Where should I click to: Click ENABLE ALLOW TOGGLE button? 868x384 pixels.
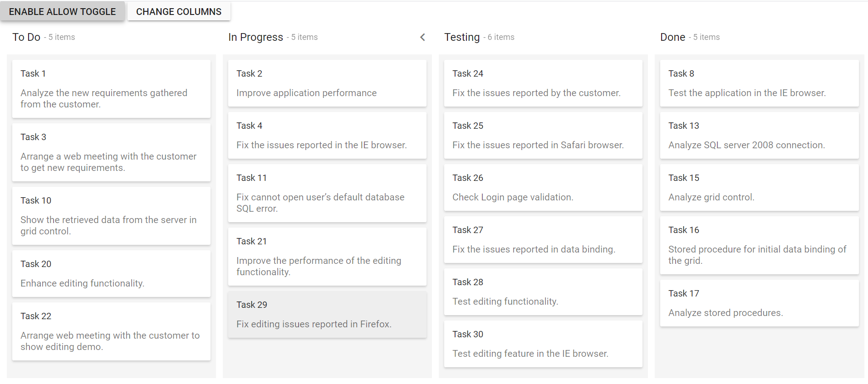click(63, 11)
